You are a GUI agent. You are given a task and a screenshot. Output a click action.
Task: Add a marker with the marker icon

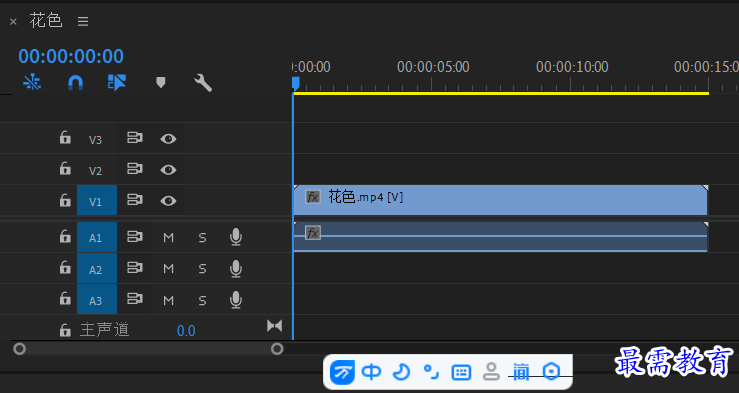[x=161, y=83]
